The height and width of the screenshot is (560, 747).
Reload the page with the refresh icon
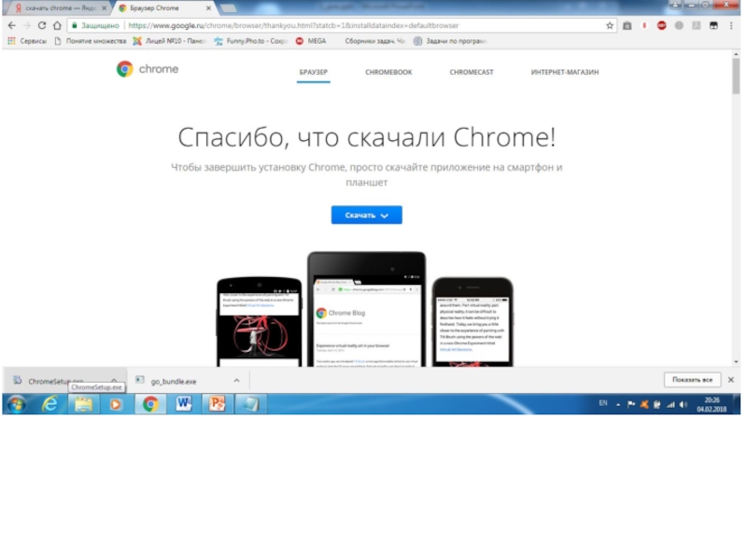coord(42,26)
